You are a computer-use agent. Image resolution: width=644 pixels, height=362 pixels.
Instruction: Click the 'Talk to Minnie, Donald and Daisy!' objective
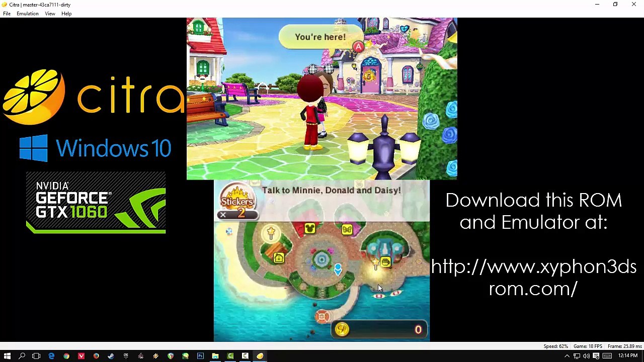coord(331,191)
